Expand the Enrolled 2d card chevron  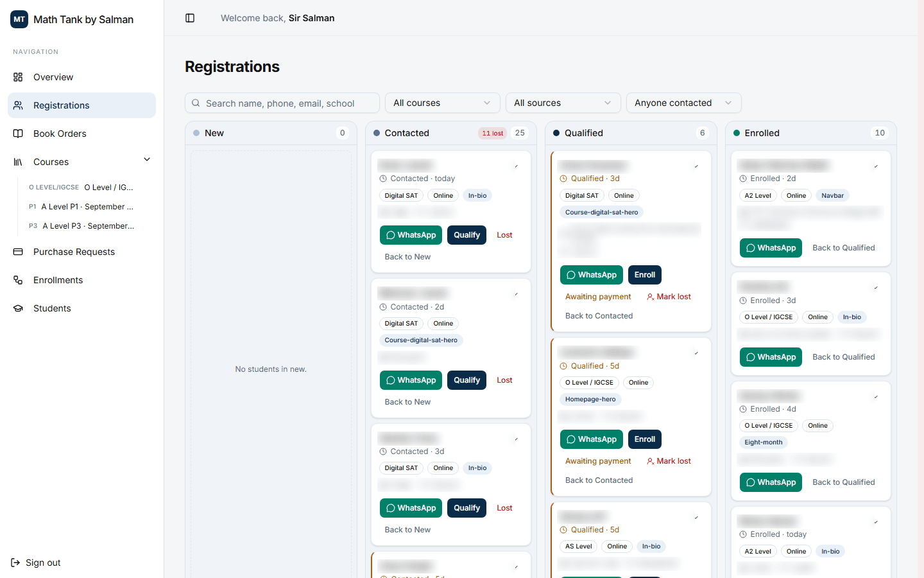pyautogui.click(x=876, y=166)
